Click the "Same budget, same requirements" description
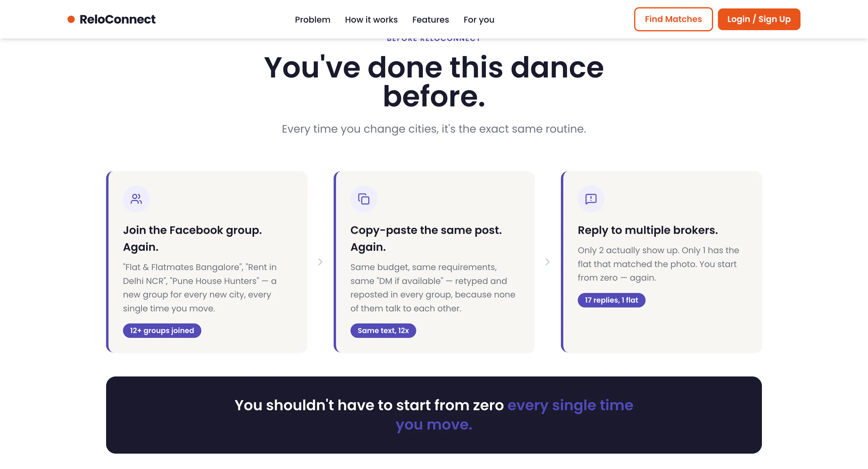The image size is (868, 469). pyautogui.click(x=433, y=288)
